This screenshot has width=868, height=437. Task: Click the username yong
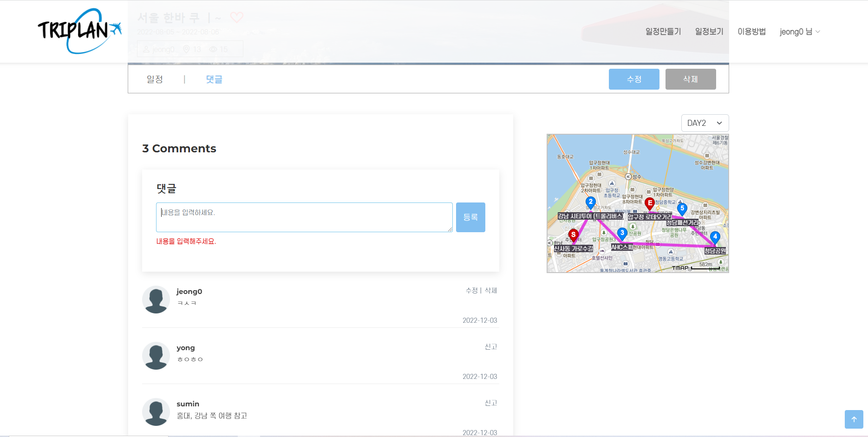tap(186, 348)
